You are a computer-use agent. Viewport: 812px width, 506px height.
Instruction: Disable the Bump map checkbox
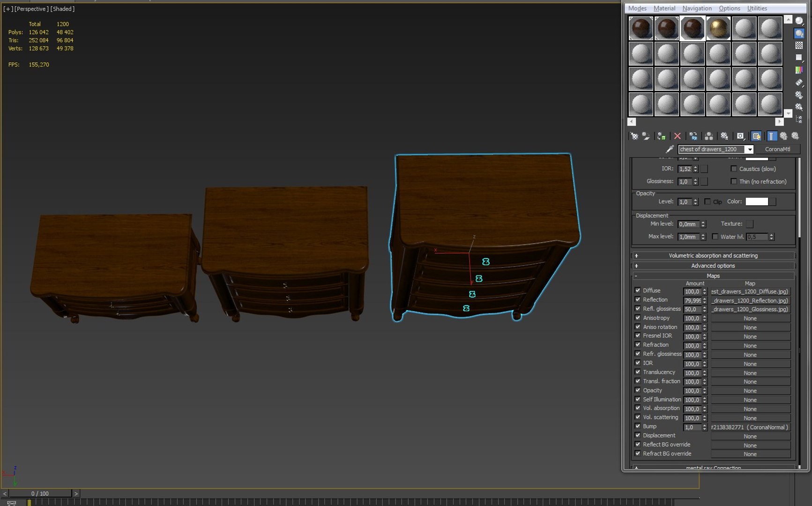638,426
